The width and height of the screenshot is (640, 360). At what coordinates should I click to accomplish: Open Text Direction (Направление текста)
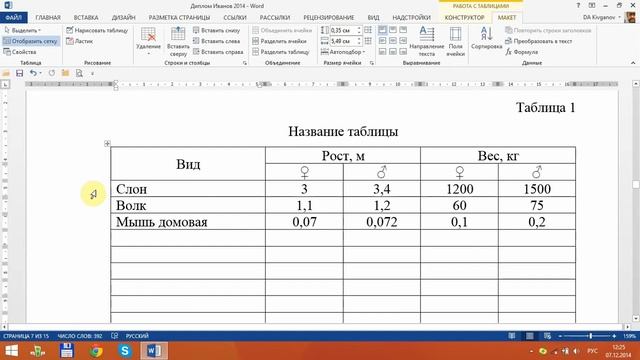[427, 42]
